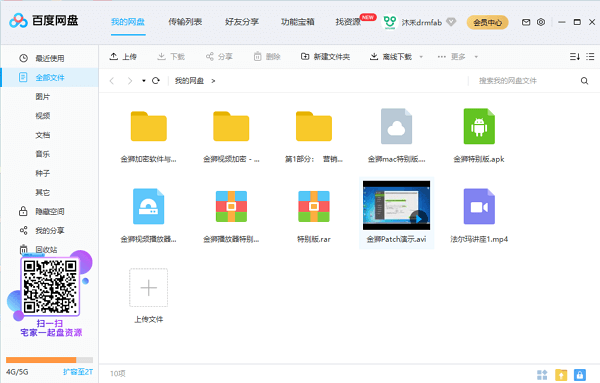Select file 金狮视频播放器...
Viewport: 600px width, 383px height.
point(148,216)
